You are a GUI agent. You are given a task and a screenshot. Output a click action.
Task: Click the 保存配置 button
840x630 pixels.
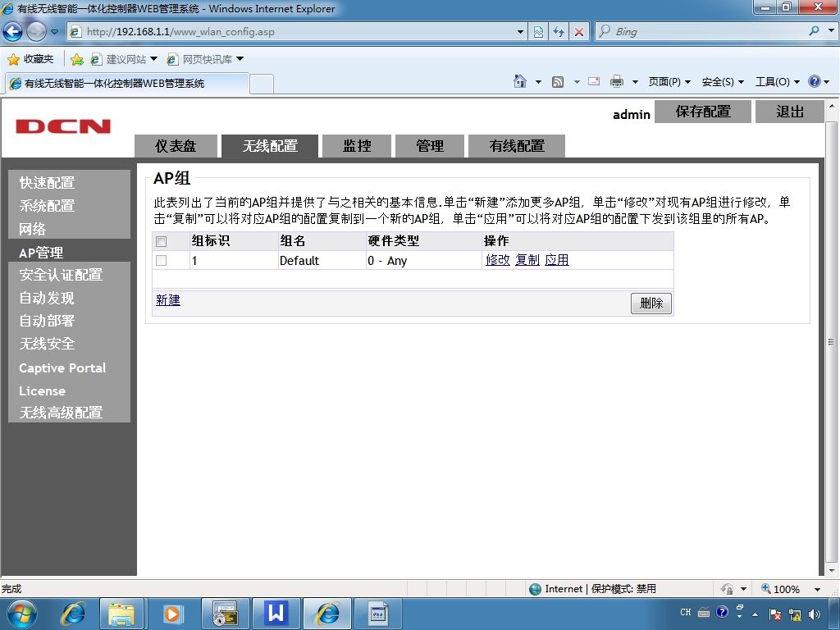(x=703, y=112)
